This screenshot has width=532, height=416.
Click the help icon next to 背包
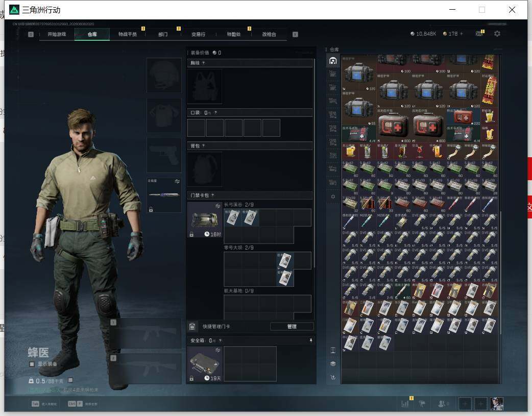203,146
